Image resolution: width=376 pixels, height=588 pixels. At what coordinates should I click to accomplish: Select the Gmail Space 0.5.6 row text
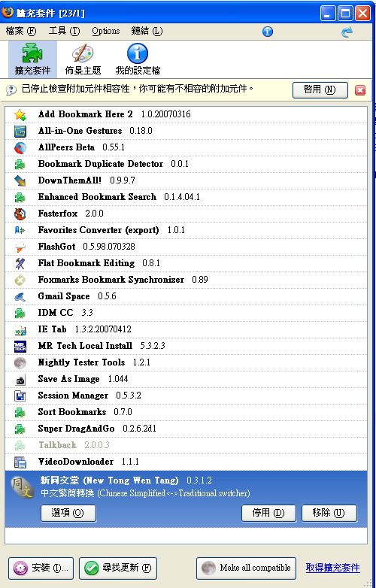click(x=77, y=296)
